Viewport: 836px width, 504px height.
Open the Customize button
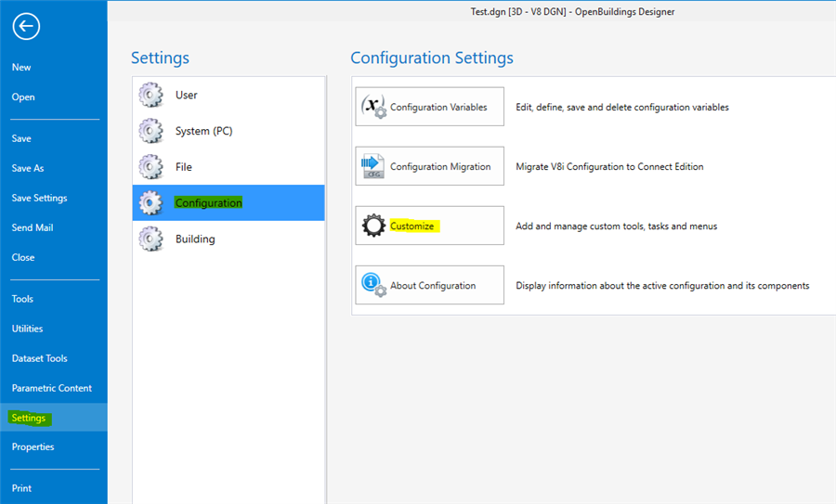(429, 226)
